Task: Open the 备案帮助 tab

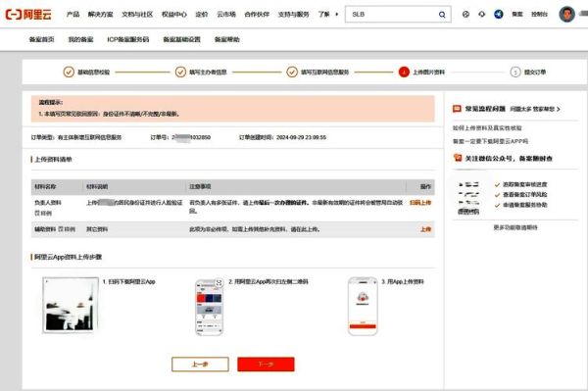Action: [x=227, y=39]
